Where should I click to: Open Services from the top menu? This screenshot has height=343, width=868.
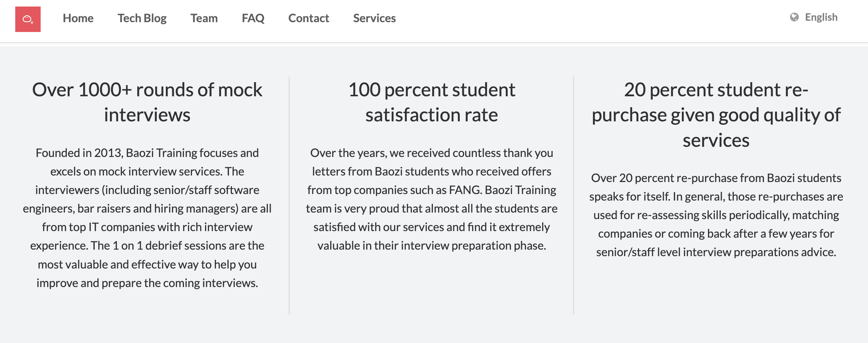374,18
